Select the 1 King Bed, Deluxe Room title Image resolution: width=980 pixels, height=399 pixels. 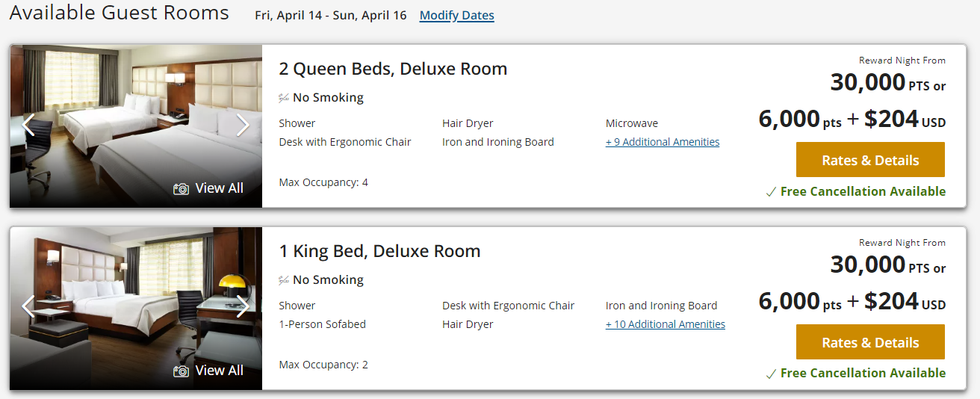click(x=379, y=251)
